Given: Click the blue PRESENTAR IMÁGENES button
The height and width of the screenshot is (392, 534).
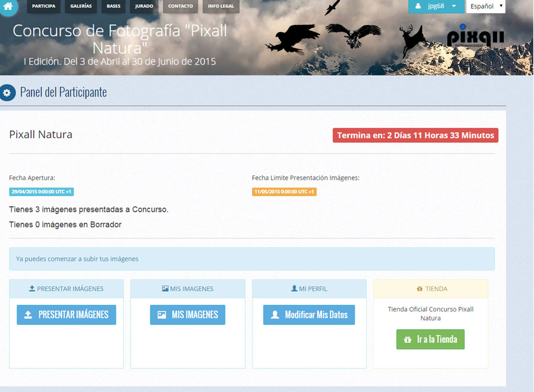Looking at the screenshot, I should click(66, 315).
